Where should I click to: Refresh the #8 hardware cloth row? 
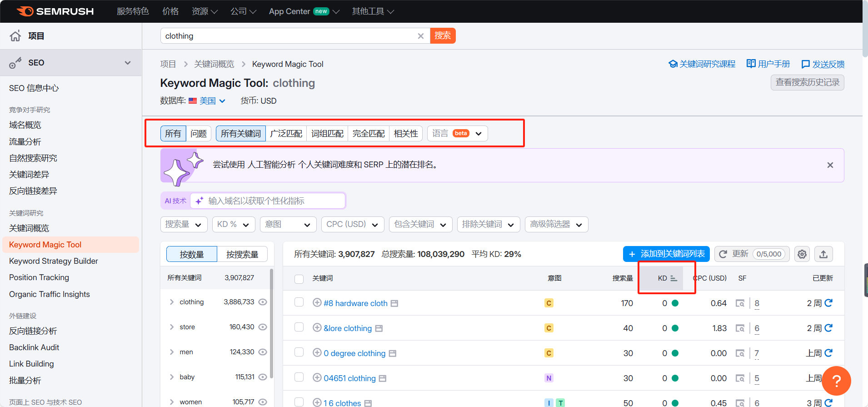point(828,303)
